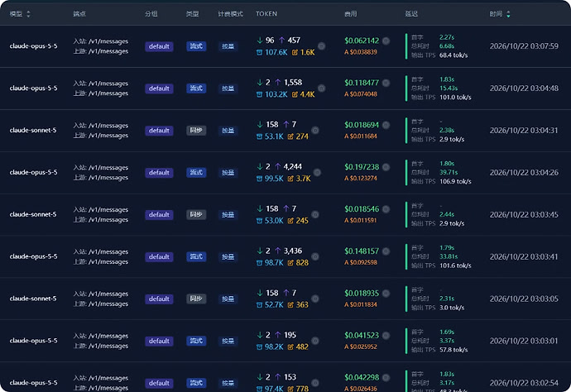Click the cache-read icon next to 99.5K

tap(259, 179)
